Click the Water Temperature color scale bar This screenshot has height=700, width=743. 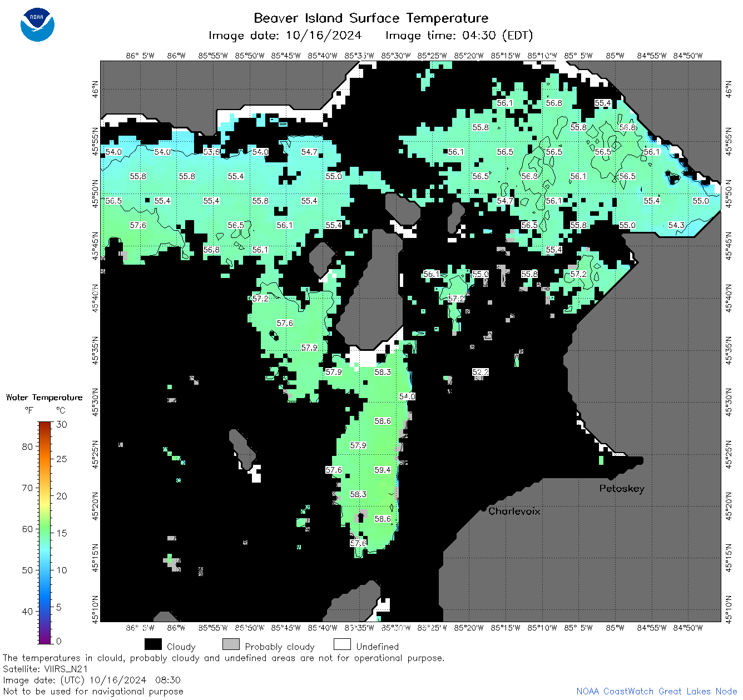pyautogui.click(x=45, y=533)
